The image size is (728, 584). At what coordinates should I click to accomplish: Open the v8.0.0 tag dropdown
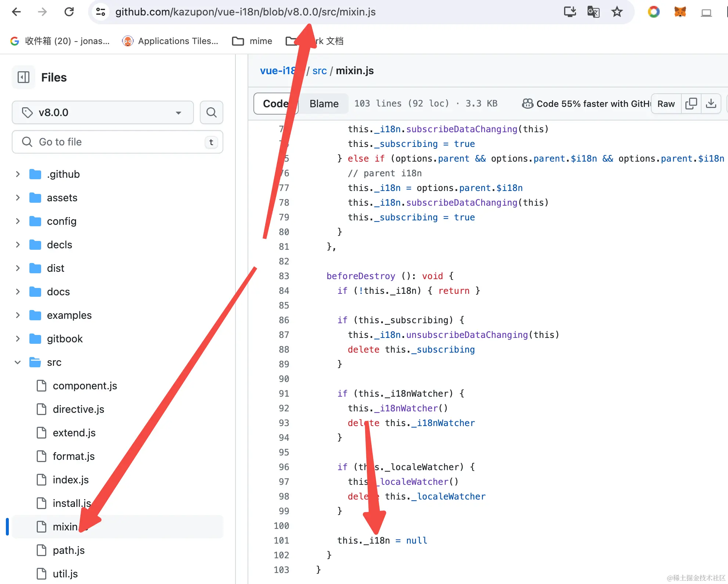pos(103,112)
